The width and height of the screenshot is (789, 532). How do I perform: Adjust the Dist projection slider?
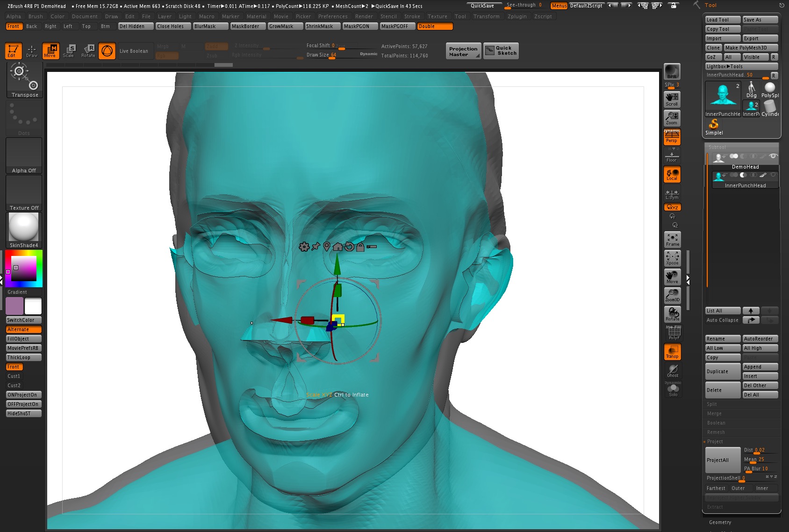[760, 450]
